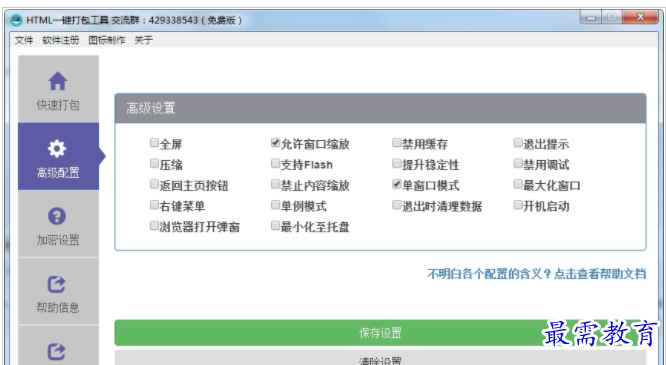Open the 点击查看帮助文档 help link
This screenshot has height=365, width=666.
point(600,274)
